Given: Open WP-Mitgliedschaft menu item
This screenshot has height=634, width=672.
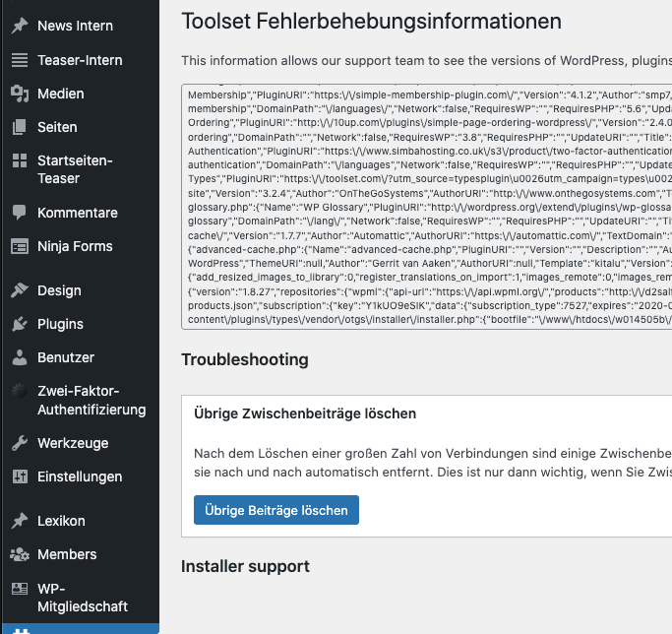Looking at the screenshot, I should click(81, 598).
